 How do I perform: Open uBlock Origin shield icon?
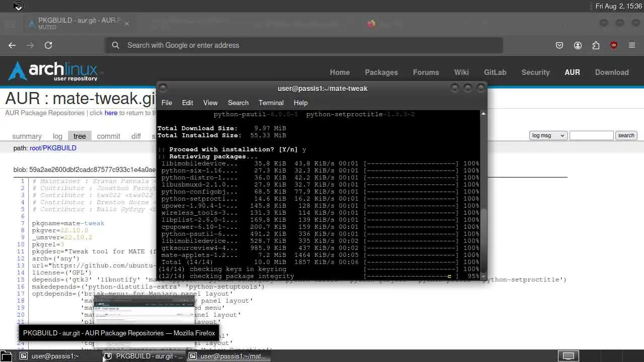click(614, 45)
